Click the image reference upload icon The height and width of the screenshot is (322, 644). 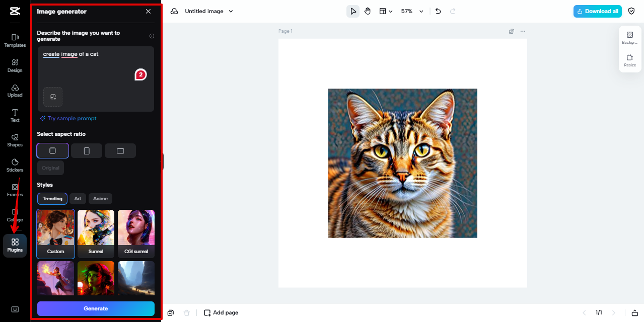click(x=53, y=97)
